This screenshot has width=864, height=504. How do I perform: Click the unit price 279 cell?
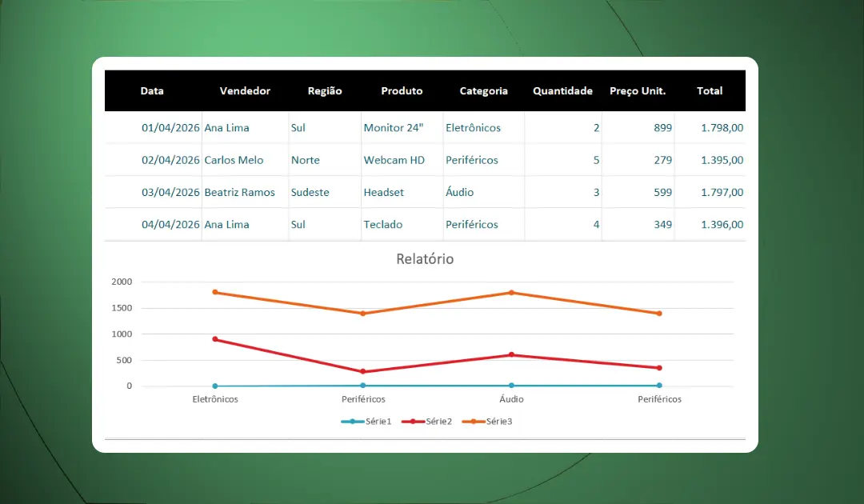click(x=663, y=160)
